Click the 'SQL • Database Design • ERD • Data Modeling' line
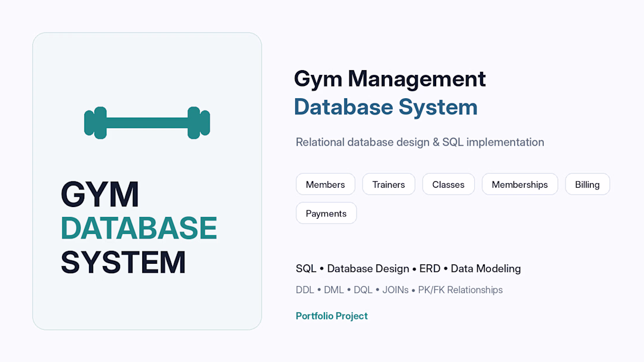The height and width of the screenshot is (362, 644). pos(408,268)
